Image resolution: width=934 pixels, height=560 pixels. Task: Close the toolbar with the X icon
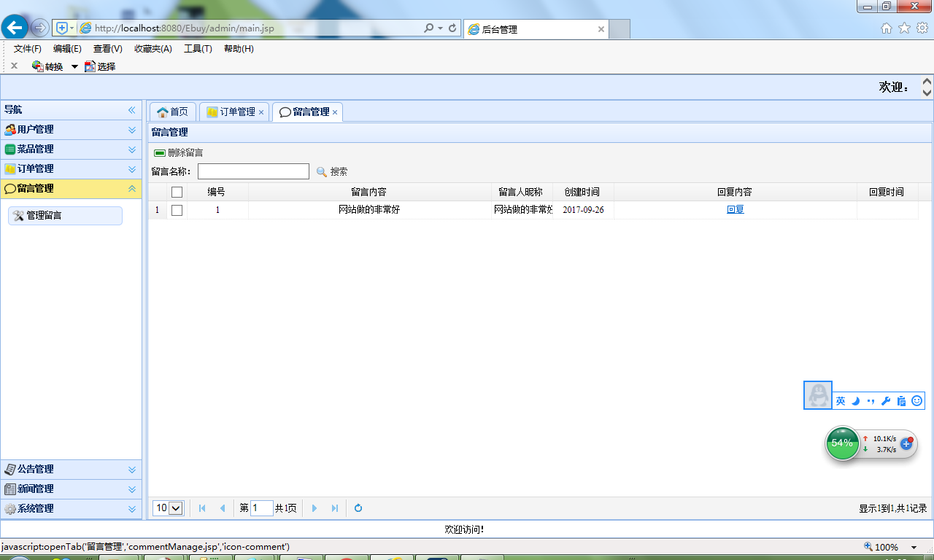pyautogui.click(x=14, y=66)
